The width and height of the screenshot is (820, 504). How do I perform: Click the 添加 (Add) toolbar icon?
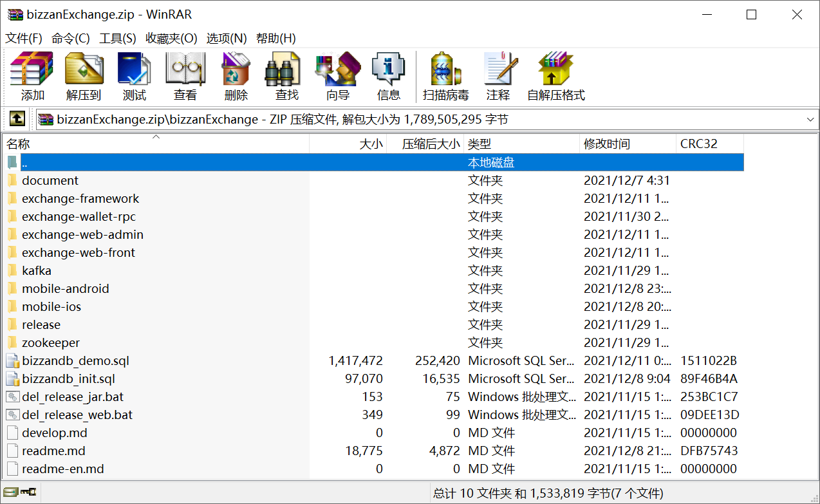tap(32, 69)
